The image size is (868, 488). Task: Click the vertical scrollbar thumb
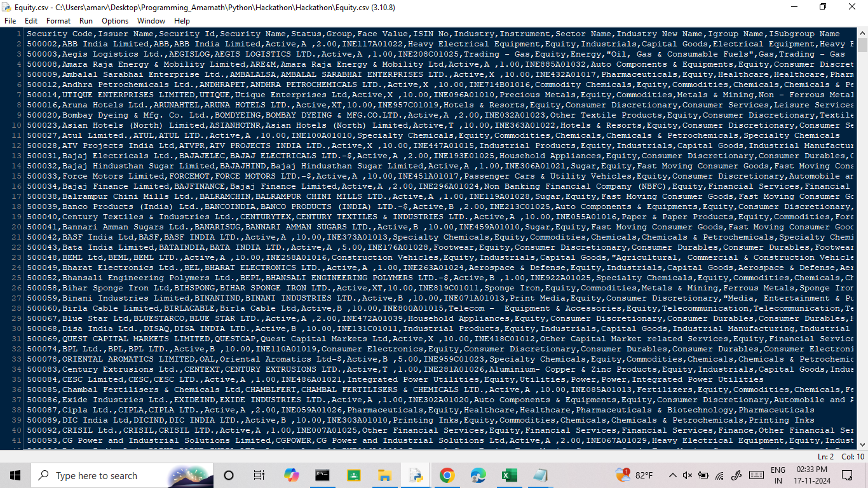tap(862, 45)
